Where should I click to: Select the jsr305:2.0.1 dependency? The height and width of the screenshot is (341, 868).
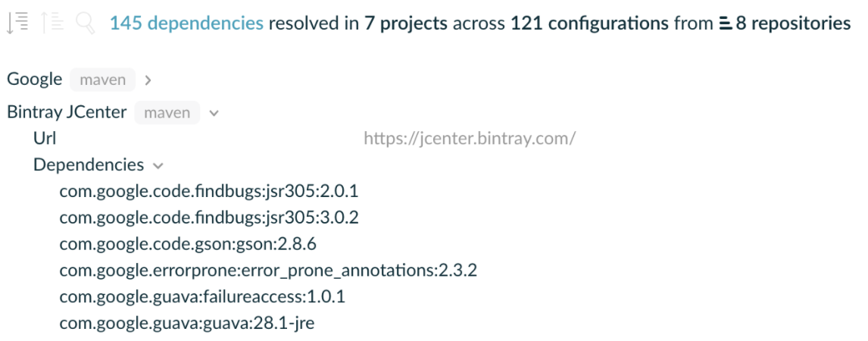pyautogui.click(x=208, y=192)
